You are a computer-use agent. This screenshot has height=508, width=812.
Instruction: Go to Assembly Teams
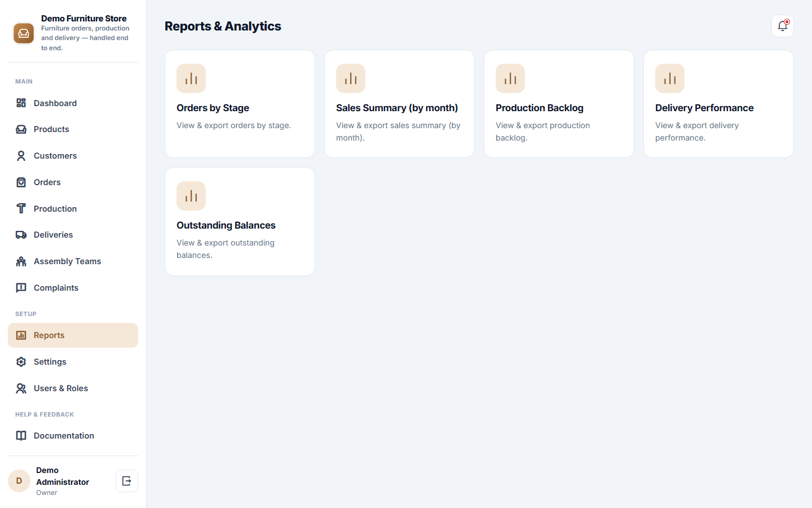point(73,261)
